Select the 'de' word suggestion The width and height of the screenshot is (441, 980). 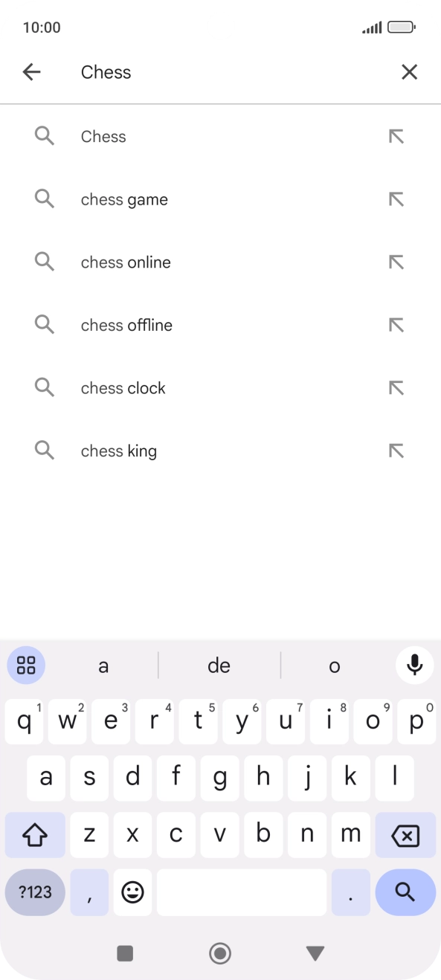click(x=219, y=665)
